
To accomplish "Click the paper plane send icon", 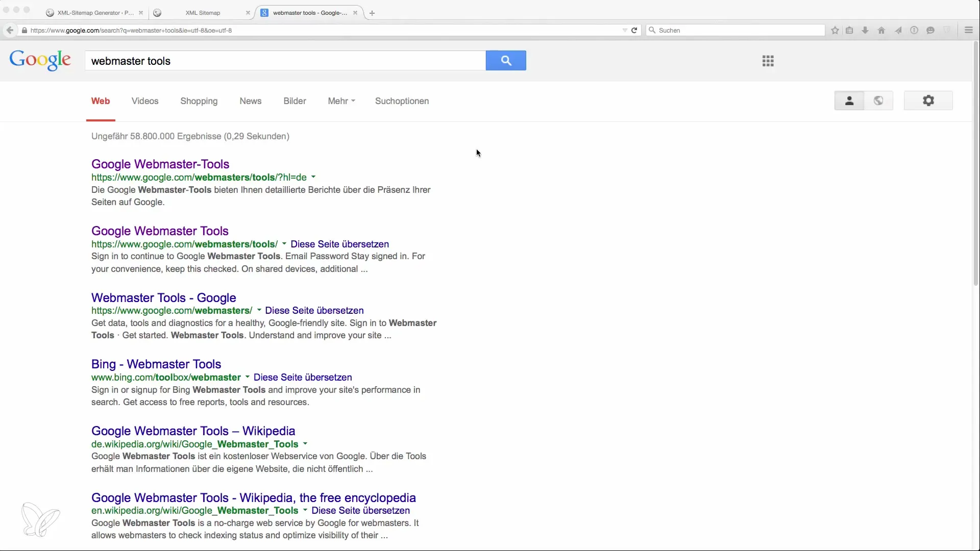I will pyautogui.click(x=898, y=30).
